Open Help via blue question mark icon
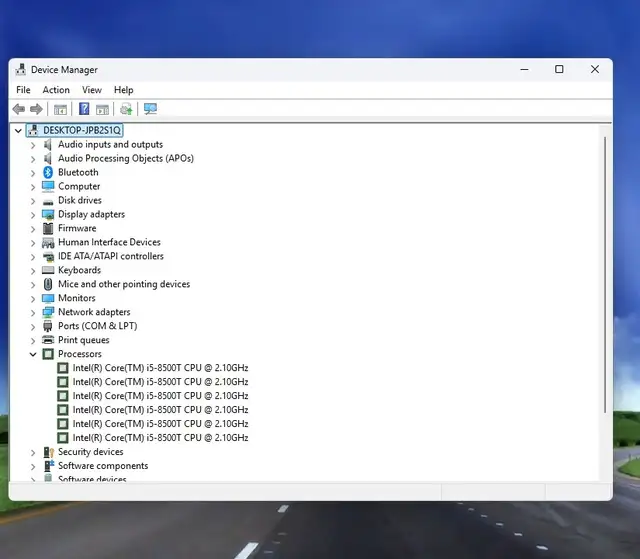Image resolution: width=640 pixels, height=559 pixels. 84,109
